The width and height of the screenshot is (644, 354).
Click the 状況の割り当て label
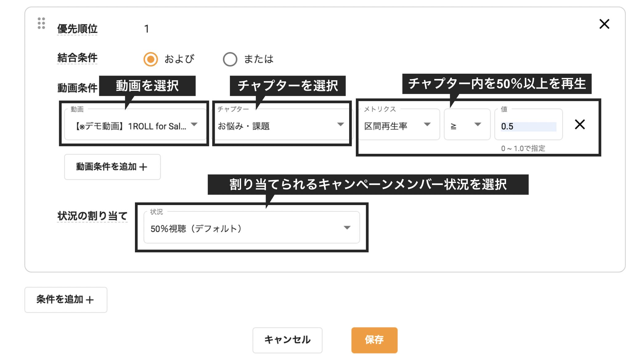pyautogui.click(x=92, y=216)
